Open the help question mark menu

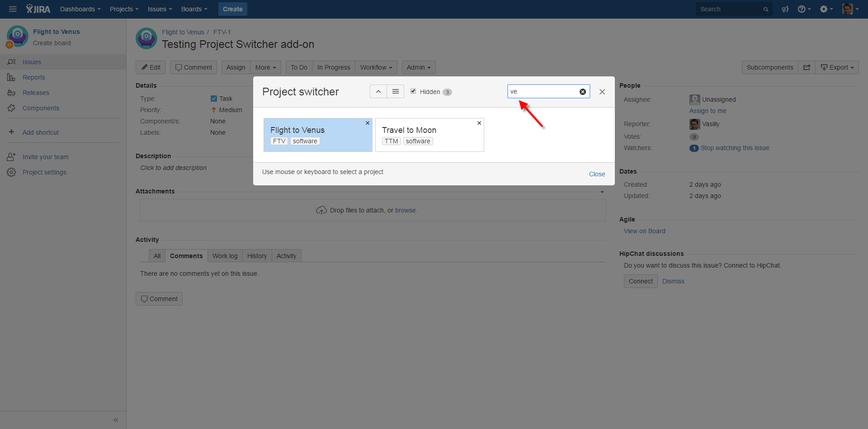804,9
